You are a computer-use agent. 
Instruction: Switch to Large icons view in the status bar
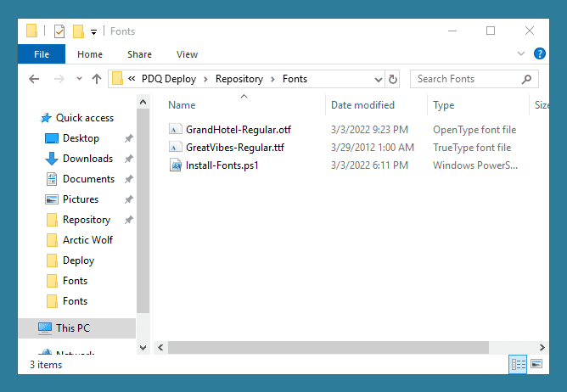pyautogui.click(x=536, y=364)
